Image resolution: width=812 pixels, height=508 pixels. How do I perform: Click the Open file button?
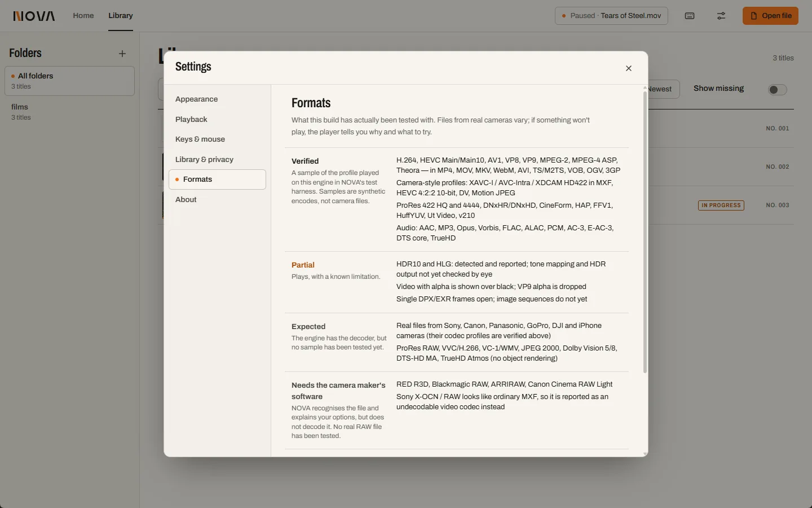point(770,16)
